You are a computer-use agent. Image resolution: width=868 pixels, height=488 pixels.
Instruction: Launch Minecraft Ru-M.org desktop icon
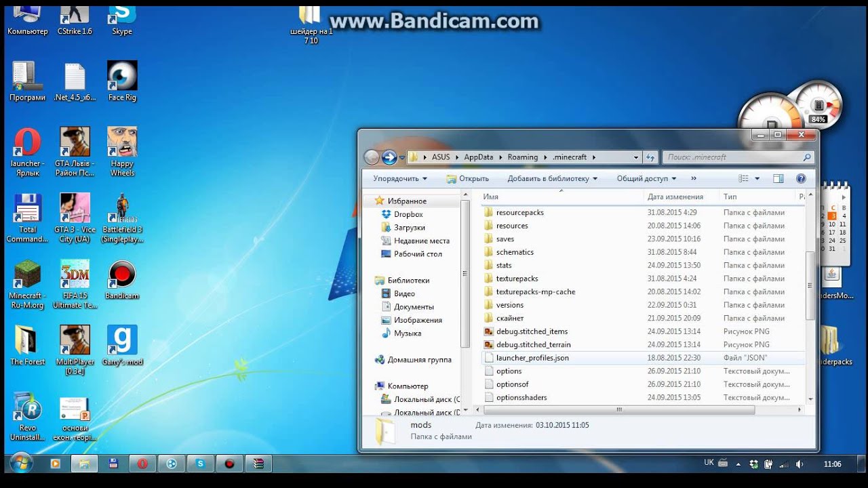(27, 284)
